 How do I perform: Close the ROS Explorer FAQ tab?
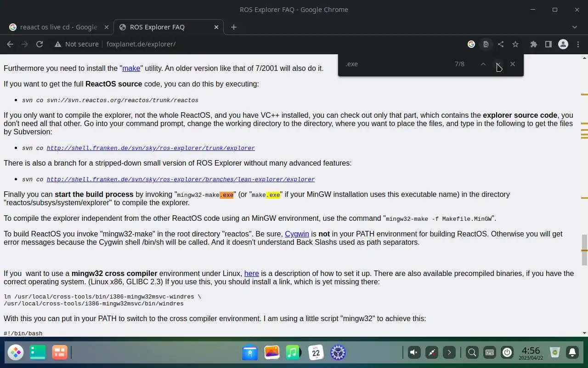216,27
